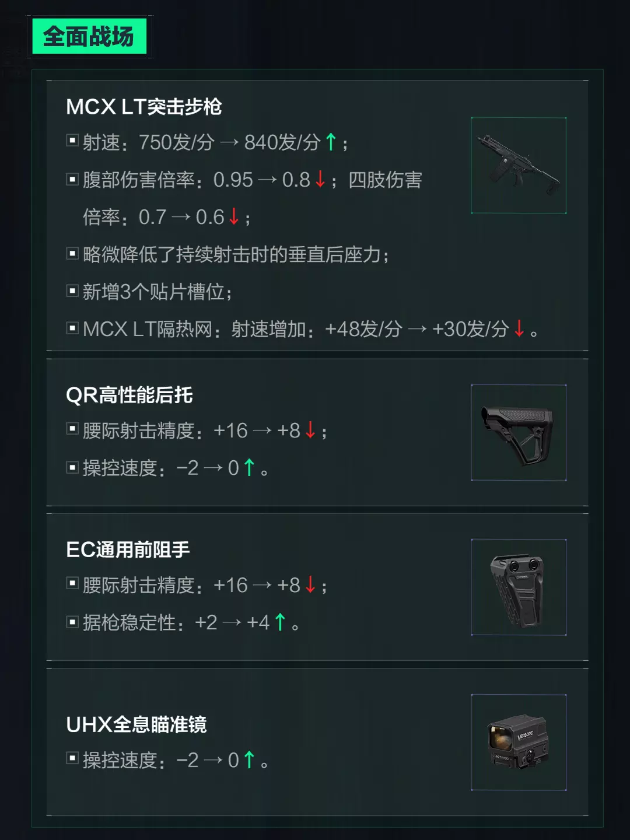
Task: Select the EC通用前阻手 heading
Action: [128, 549]
